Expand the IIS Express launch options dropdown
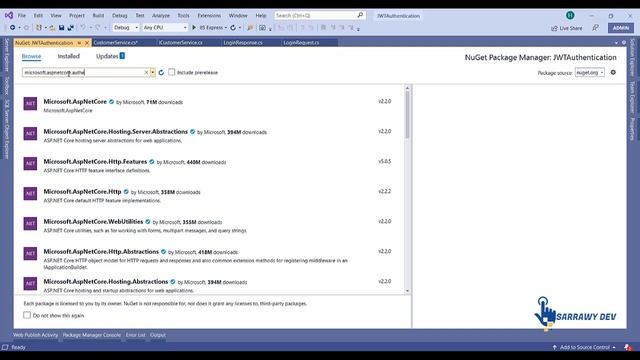This screenshot has height=360, width=640. [226, 28]
